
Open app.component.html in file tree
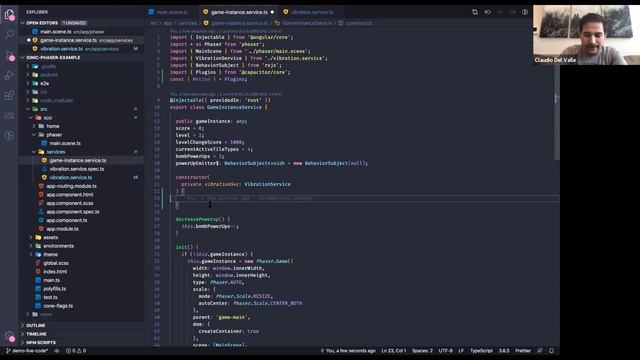pyautogui.click(x=70, y=195)
